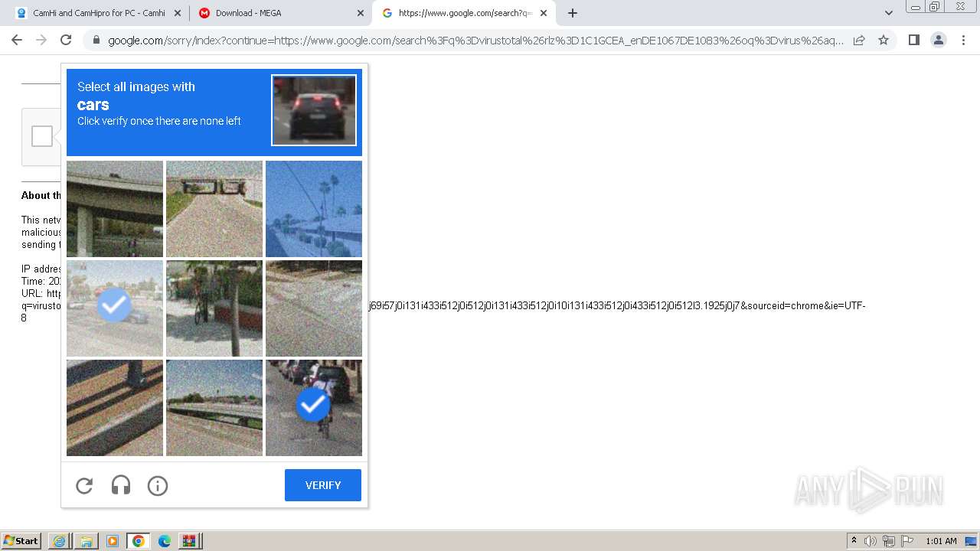Open network status tray icon
Screen dimensions: 980x551
889,541
